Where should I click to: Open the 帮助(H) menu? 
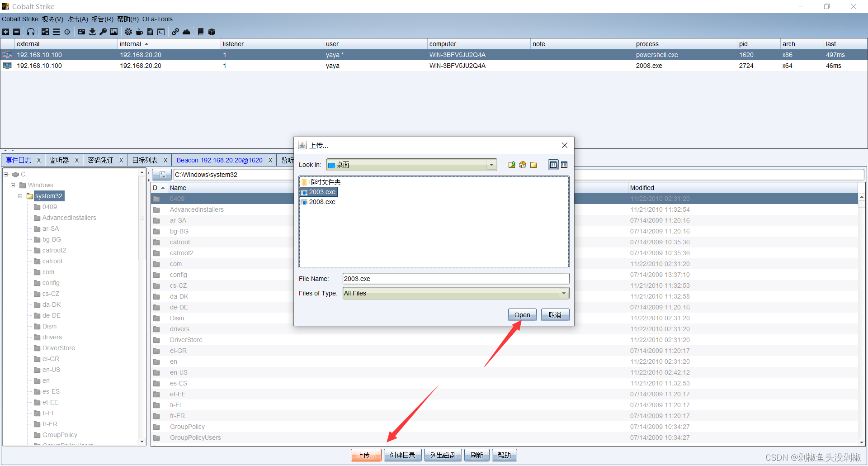(127, 19)
